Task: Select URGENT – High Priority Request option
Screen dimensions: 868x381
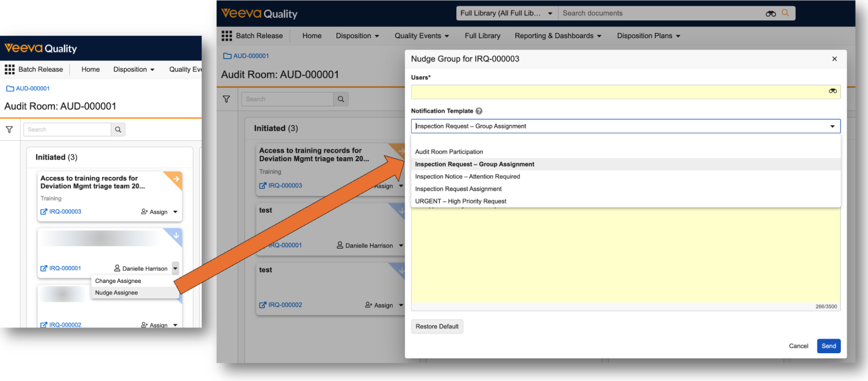Action: 460,201
